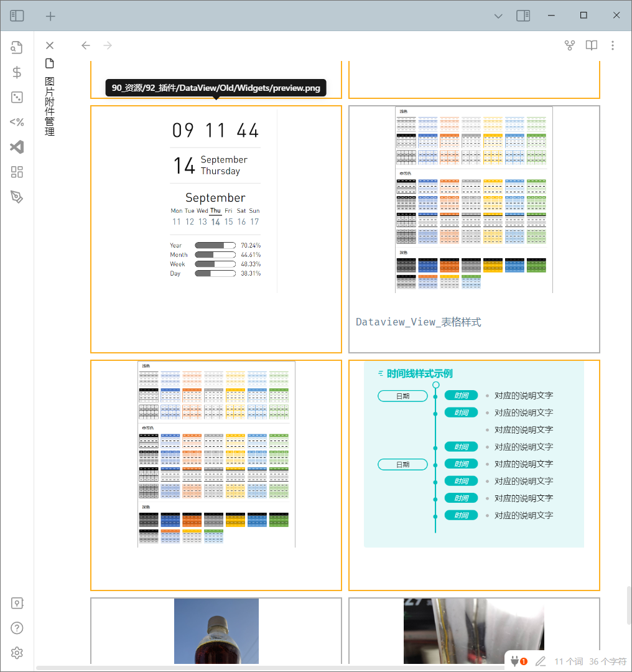Open the quick switcher file search icon
Viewport: 632px width, 672px height.
[17, 47]
